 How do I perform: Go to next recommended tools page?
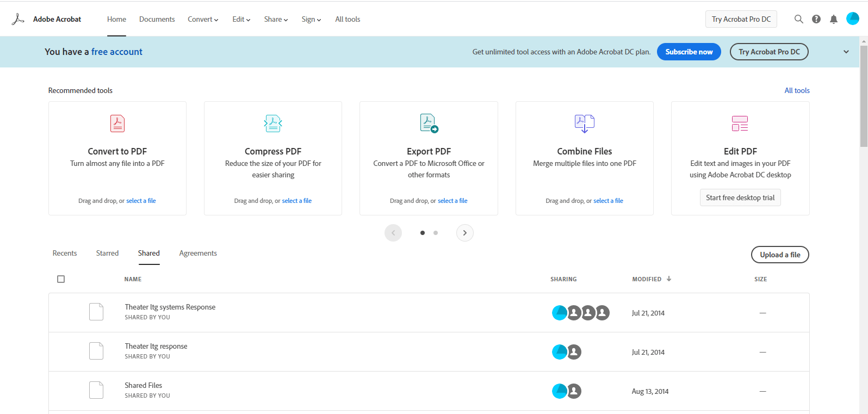click(465, 233)
